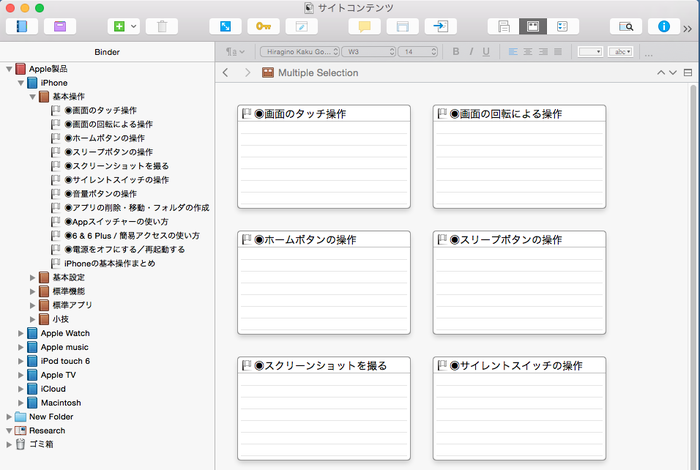The height and width of the screenshot is (470, 700).
Task: Switch to document view mode
Action: 504,26
